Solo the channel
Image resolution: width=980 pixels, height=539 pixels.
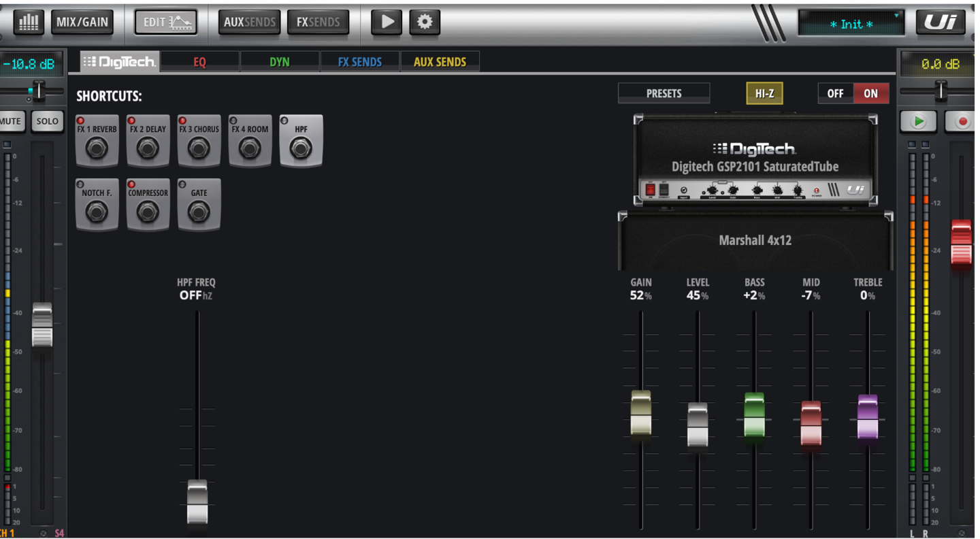[48, 122]
